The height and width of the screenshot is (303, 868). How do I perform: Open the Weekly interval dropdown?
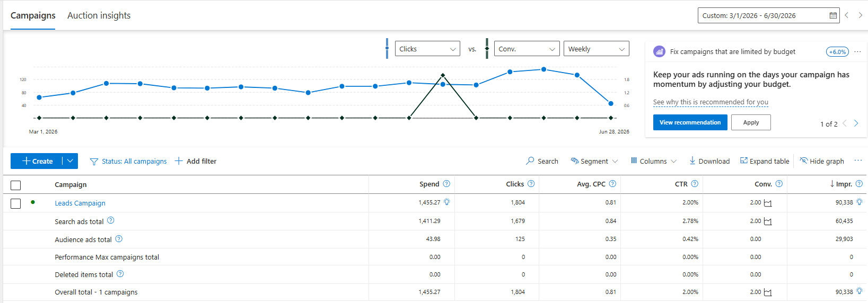[597, 49]
